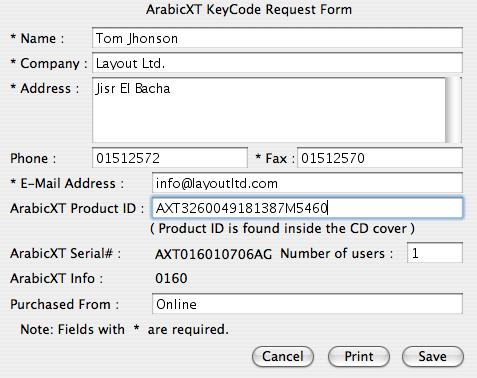Click the Address area scrollbar
477x378 pixels.
(454, 110)
